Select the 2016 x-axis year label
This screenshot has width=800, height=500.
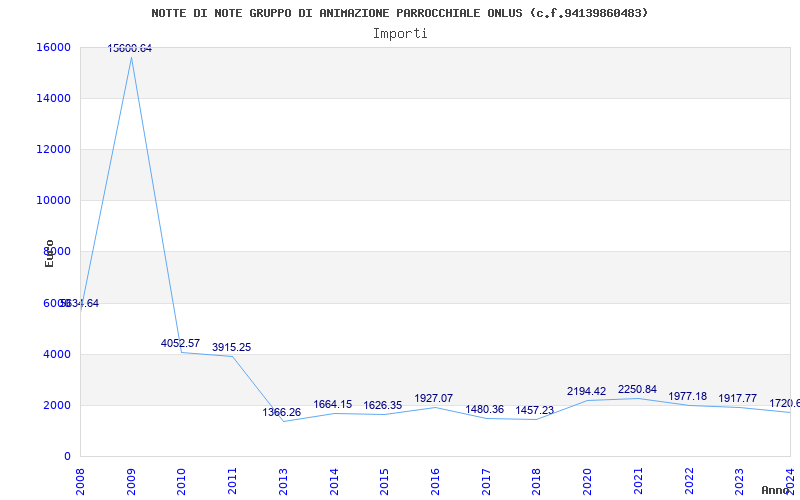point(435,482)
